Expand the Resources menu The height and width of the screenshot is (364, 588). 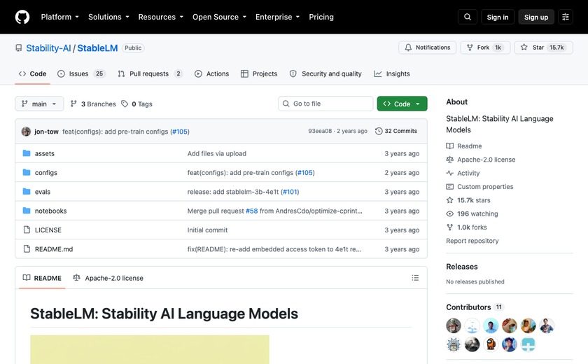[x=161, y=17]
